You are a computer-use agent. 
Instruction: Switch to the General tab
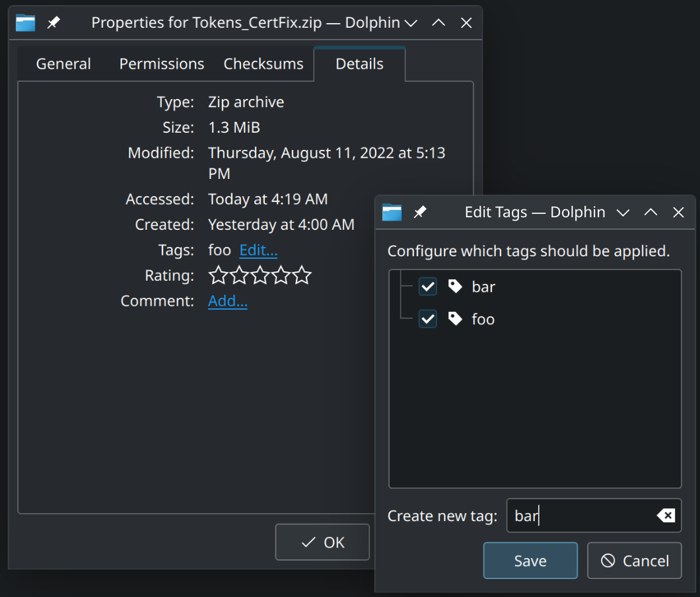click(63, 64)
